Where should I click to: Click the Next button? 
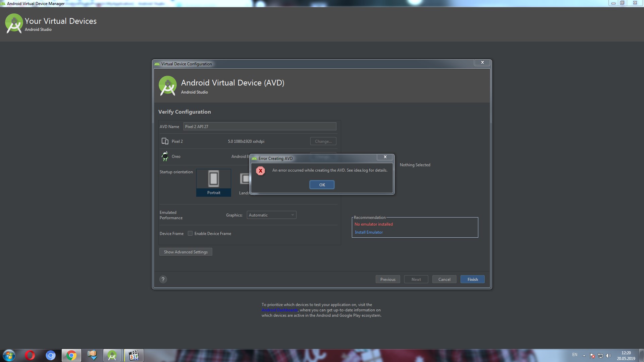416,279
